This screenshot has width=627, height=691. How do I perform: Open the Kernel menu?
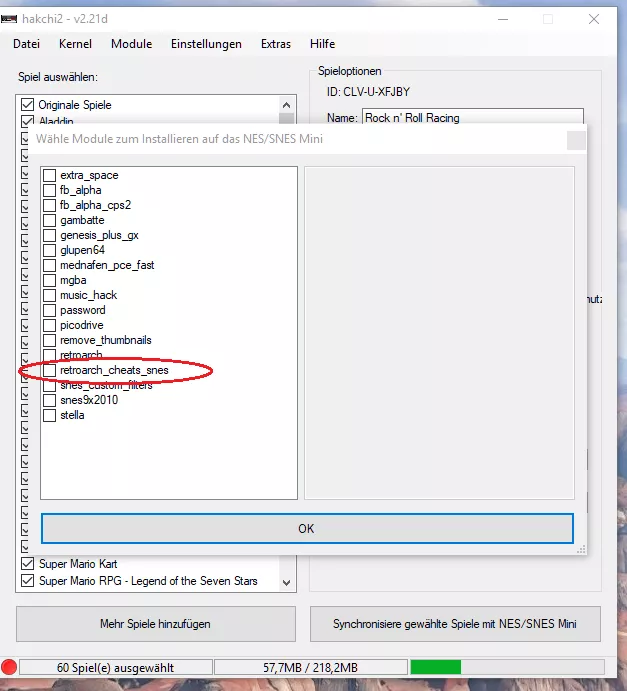point(75,44)
